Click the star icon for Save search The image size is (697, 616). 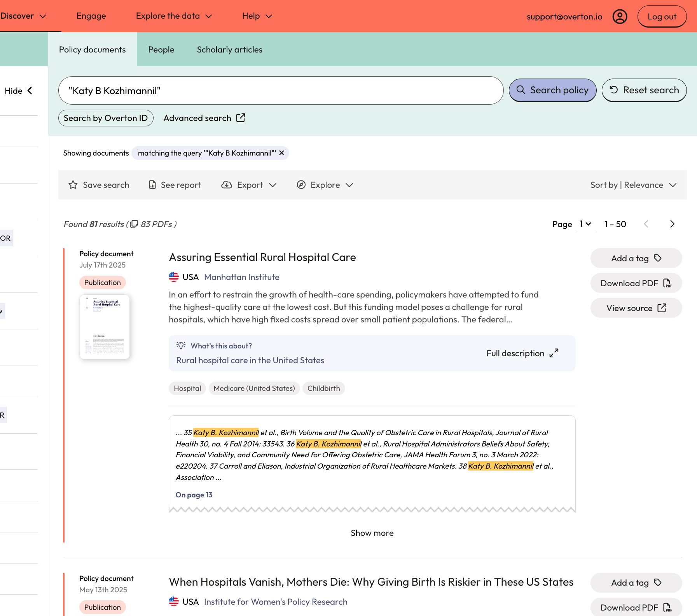(73, 185)
